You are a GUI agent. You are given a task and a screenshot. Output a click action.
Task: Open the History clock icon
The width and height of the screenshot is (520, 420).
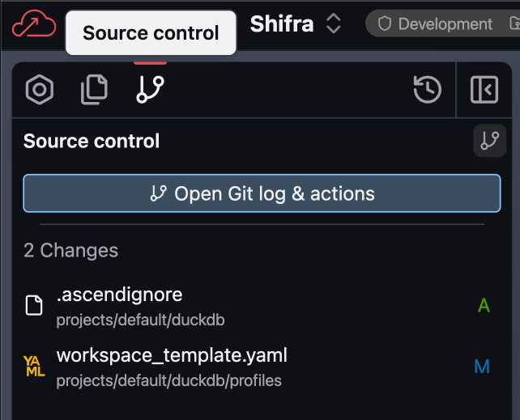coord(427,90)
